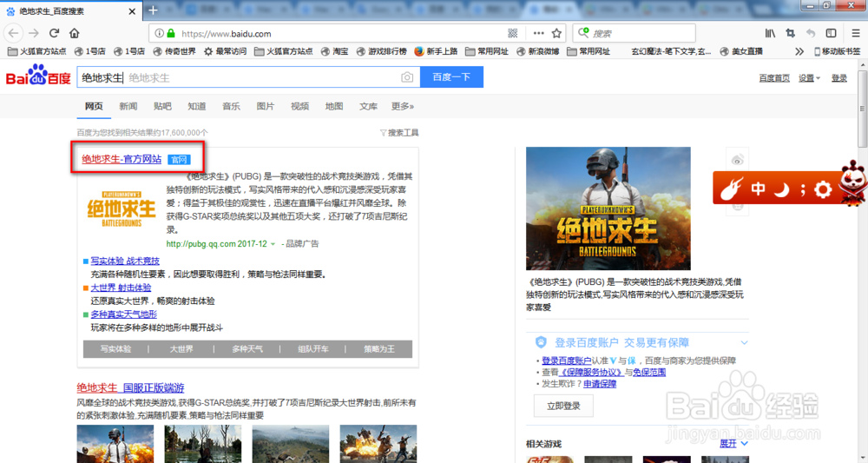Expand 相关游戏 with 展开
Viewport: 868px width, 463px height.
733,444
